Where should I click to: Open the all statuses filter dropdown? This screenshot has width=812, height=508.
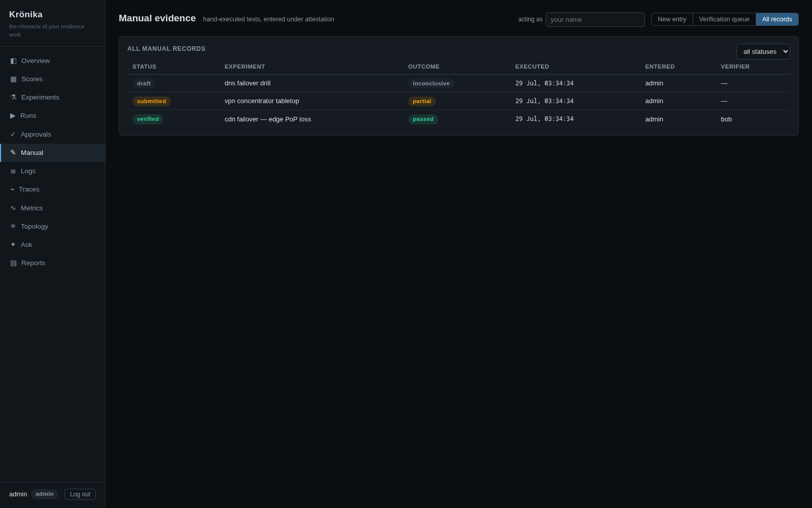pos(763,52)
